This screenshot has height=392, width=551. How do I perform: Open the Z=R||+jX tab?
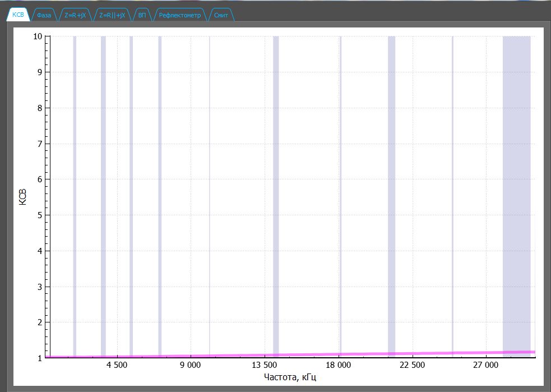pos(112,15)
